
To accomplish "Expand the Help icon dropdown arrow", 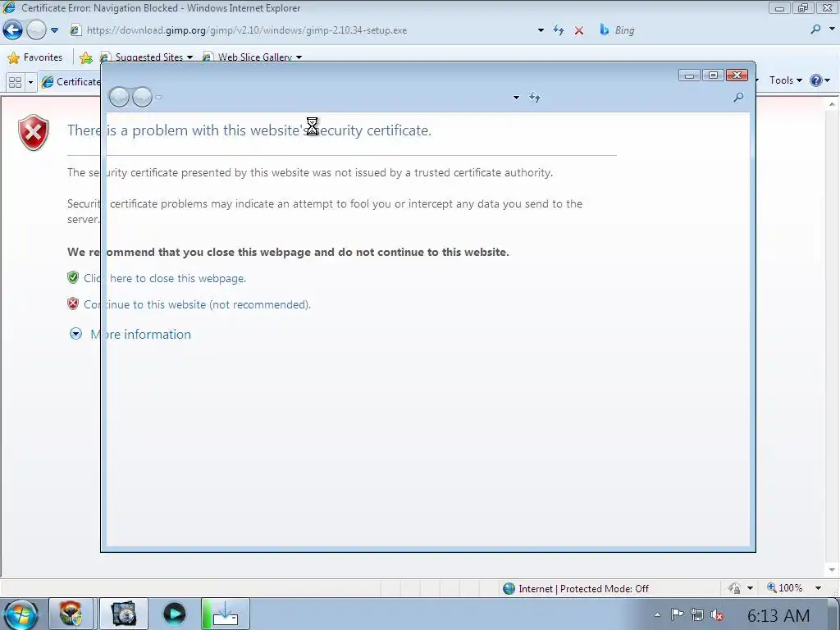I will (x=828, y=80).
